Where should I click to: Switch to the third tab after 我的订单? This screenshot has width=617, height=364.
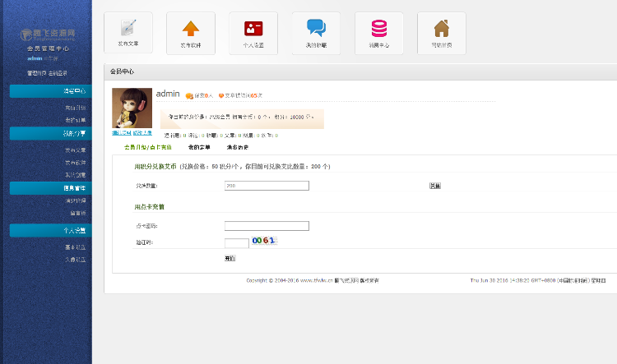237,147
